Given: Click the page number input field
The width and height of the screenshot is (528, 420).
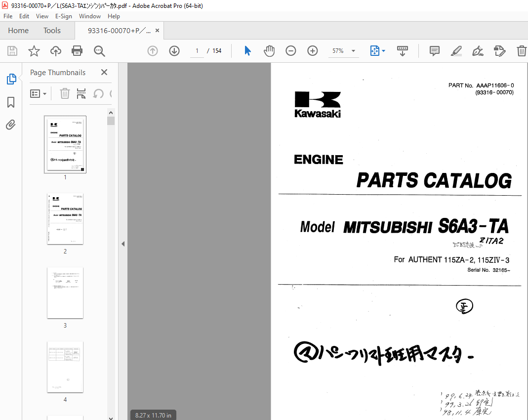Looking at the screenshot, I should (197, 51).
